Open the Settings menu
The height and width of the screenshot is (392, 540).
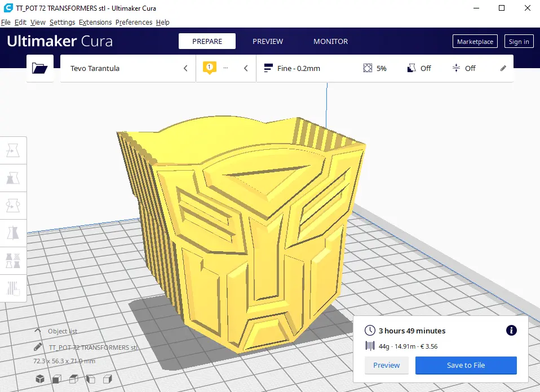63,23
